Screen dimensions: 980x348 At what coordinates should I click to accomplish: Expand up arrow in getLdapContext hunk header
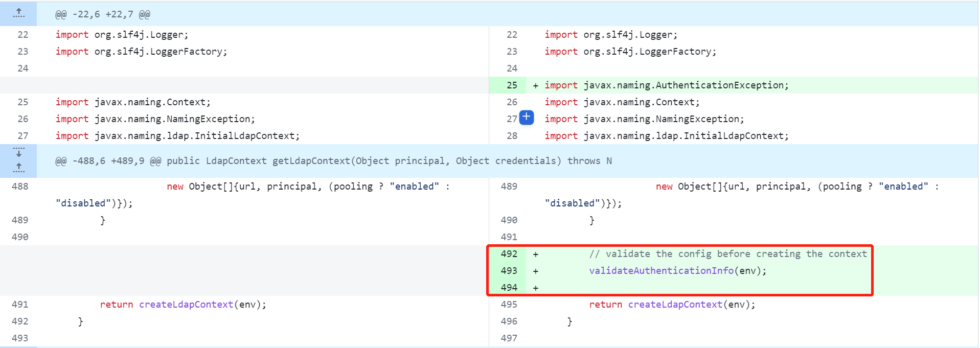pos(18,168)
